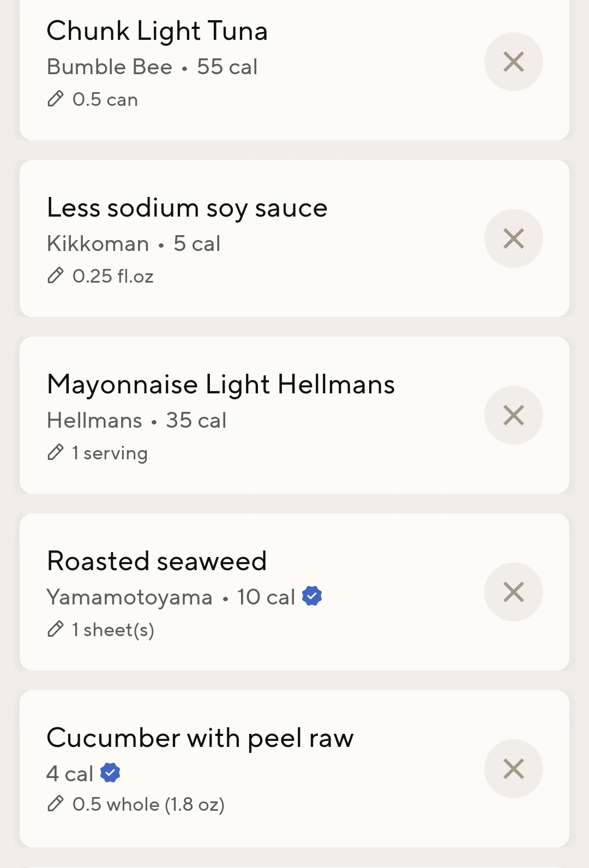The height and width of the screenshot is (868, 589).
Task: Open Less sodium soy sauce title
Action: click(x=187, y=208)
